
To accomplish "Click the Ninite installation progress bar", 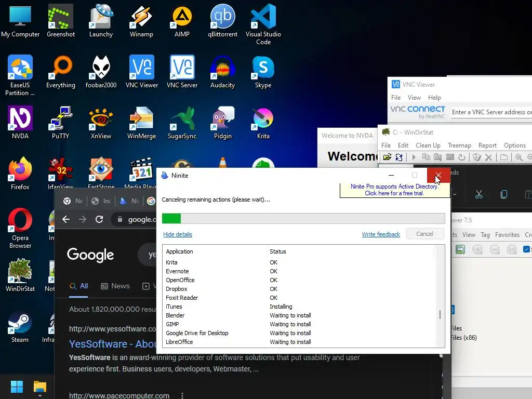I will pos(303,218).
